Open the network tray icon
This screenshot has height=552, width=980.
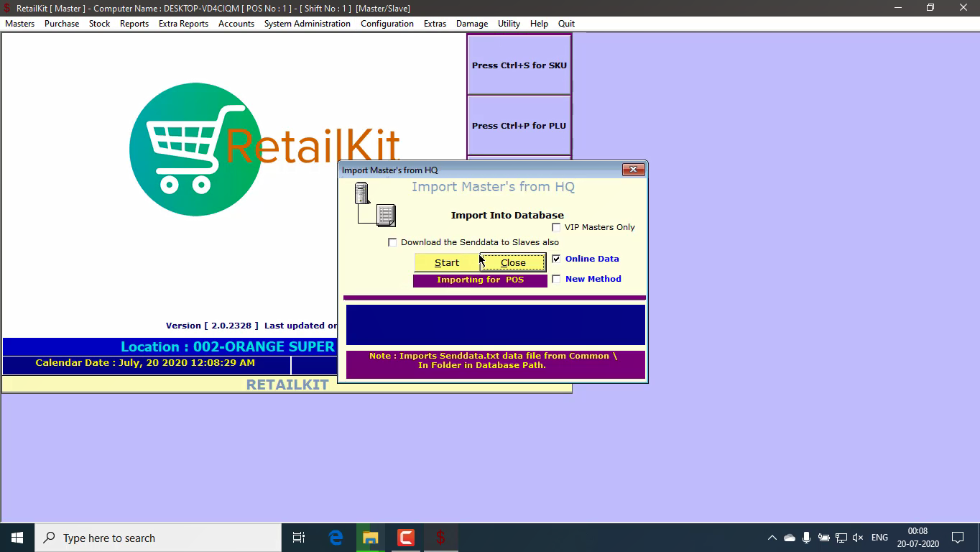tap(841, 538)
